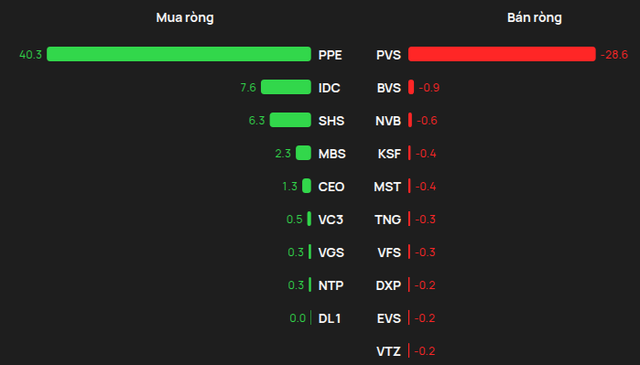The width and height of the screenshot is (640, 365).
Task: Click the TNG ticker label
Action: tap(388, 220)
